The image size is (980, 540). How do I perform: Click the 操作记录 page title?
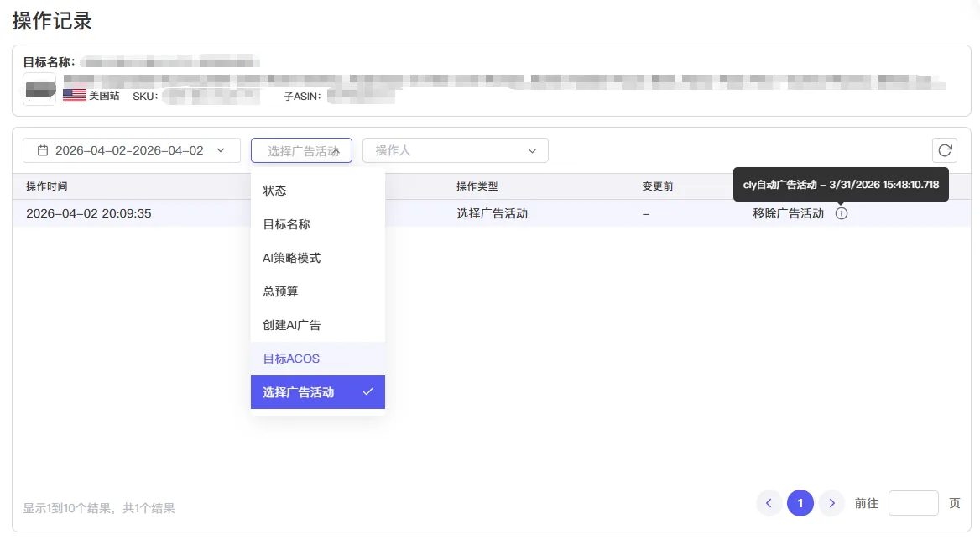pos(52,21)
